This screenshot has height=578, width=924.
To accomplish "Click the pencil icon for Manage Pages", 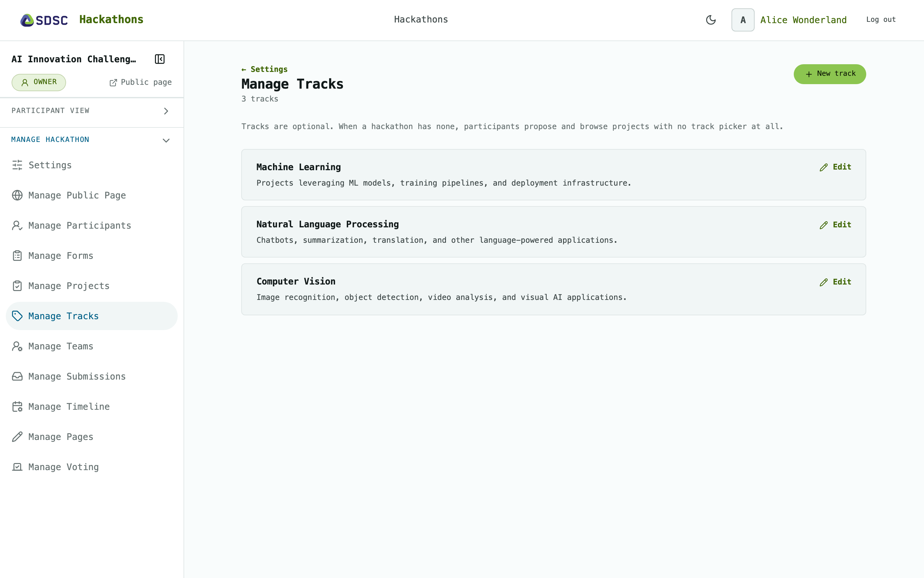I will 17,437.
